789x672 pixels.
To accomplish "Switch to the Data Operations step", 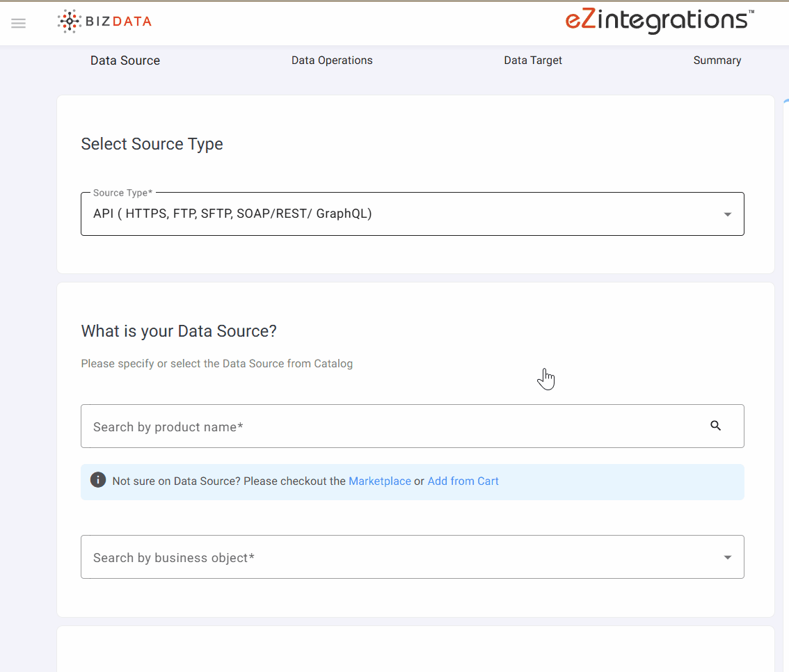I will click(x=332, y=61).
